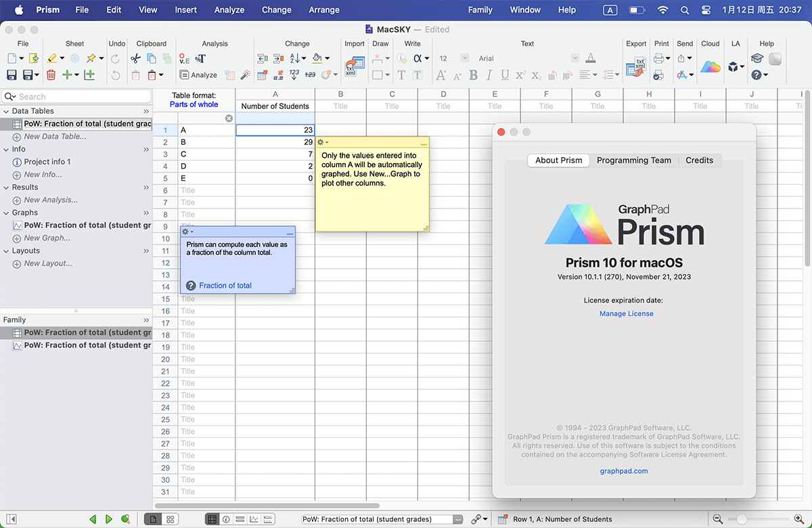812x528 pixels.
Task: Toggle Underline text formatting
Action: pos(505,75)
